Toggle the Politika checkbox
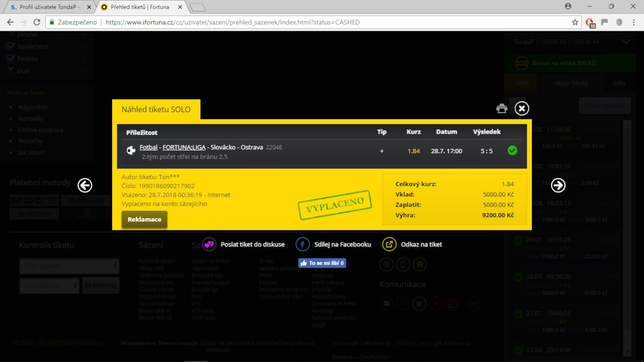 11,58
